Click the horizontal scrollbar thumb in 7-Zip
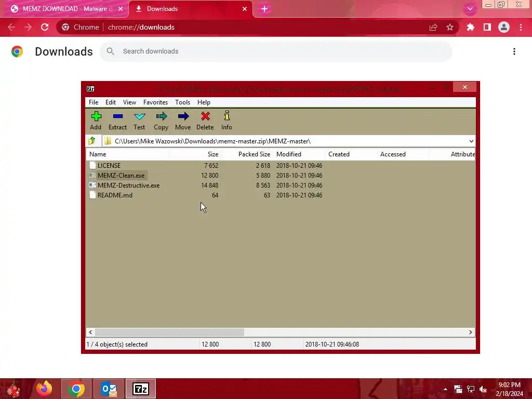Image resolution: width=532 pixels, height=399 pixels. (169, 332)
